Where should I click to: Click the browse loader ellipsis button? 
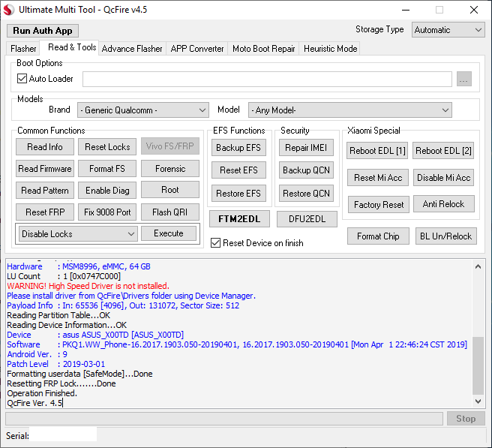[463, 79]
